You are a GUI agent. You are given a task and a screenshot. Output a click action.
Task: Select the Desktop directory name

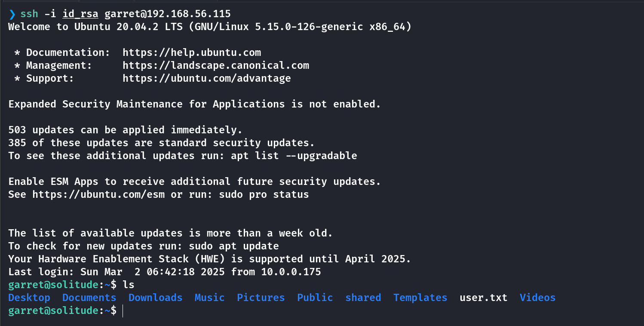[29, 298]
